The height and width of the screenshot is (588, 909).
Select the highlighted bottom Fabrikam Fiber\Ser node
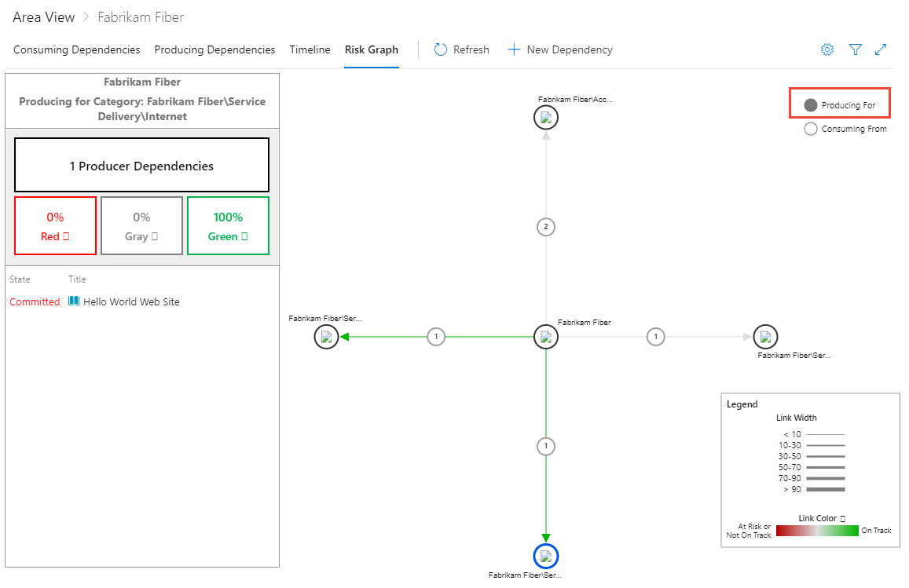pyautogui.click(x=546, y=557)
